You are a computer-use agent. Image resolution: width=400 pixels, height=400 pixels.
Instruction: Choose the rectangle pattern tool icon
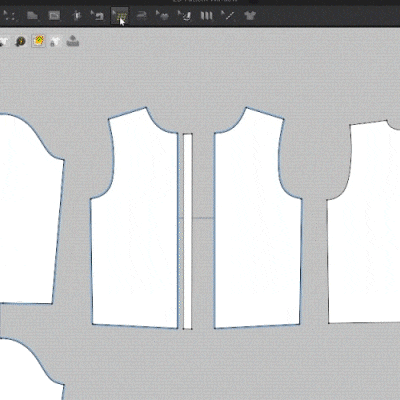click(54, 15)
